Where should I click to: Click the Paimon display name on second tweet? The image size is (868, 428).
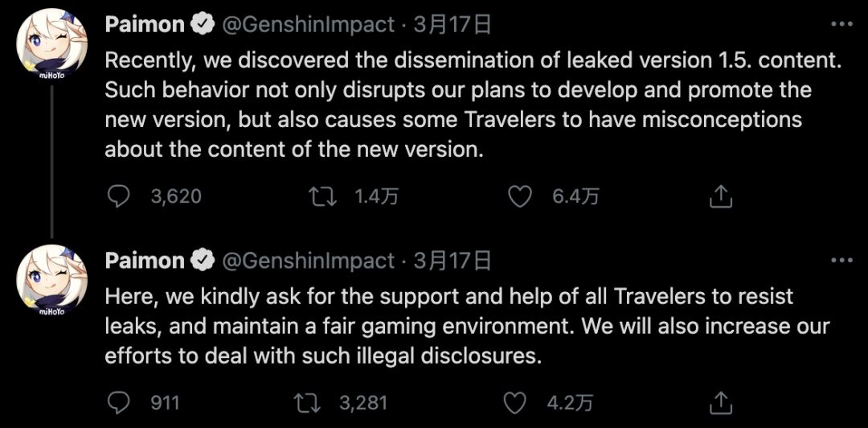click(x=144, y=261)
